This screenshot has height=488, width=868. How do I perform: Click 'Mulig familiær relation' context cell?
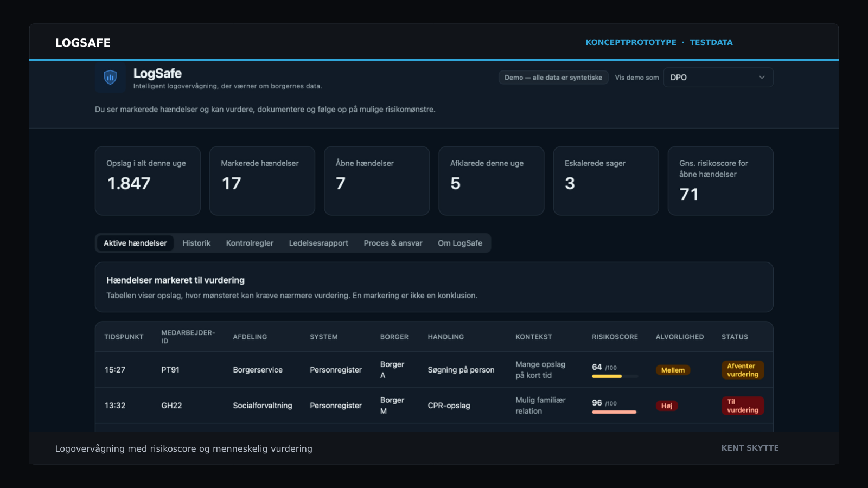540,406
